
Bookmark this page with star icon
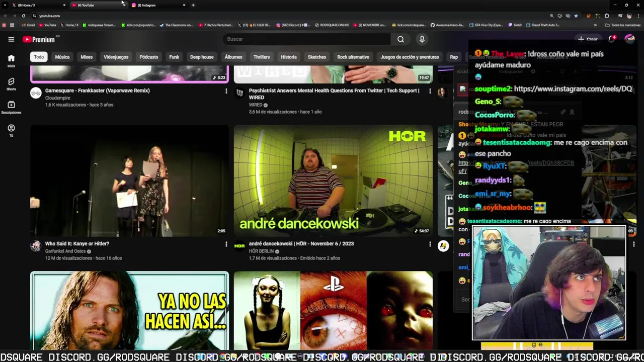576,16
